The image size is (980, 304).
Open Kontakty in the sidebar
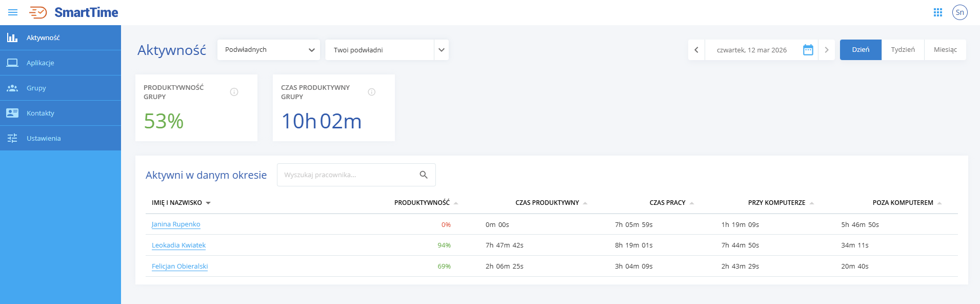[x=61, y=113]
